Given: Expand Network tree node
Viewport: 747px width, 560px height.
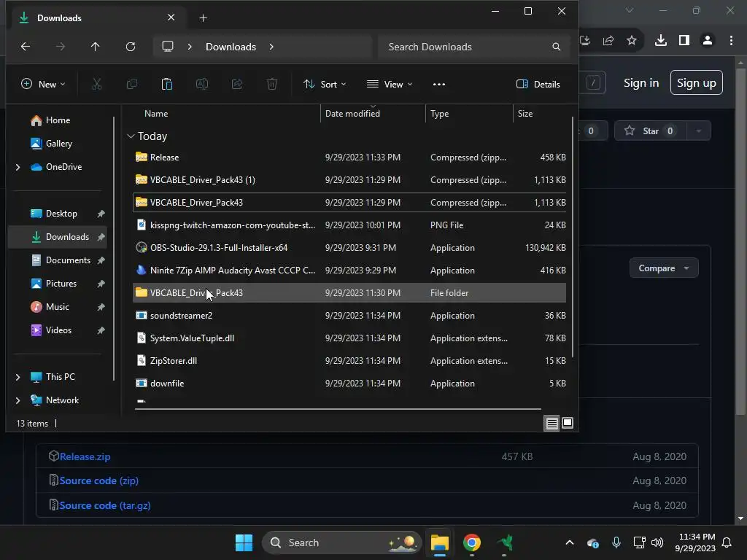Looking at the screenshot, I should (x=18, y=400).
